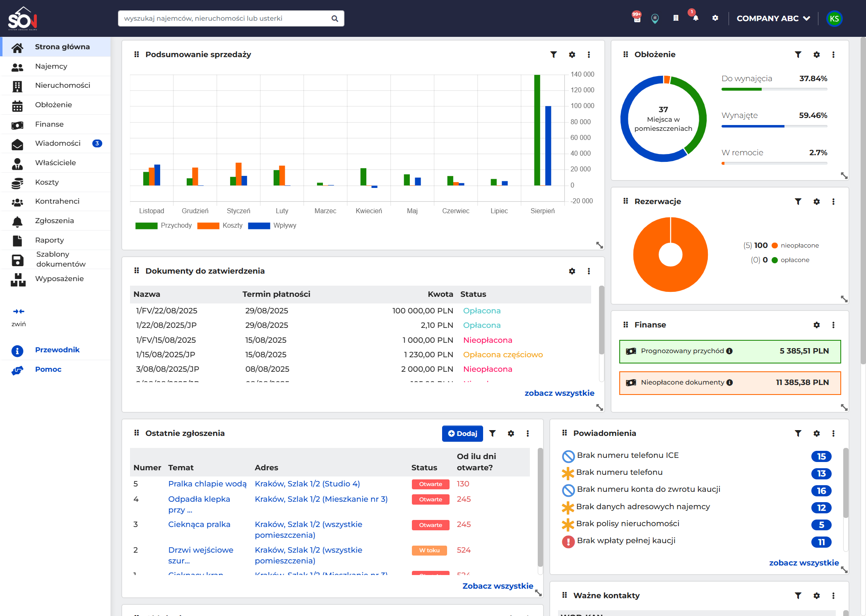Toggle the Wpływy legend series

point(272,226)
